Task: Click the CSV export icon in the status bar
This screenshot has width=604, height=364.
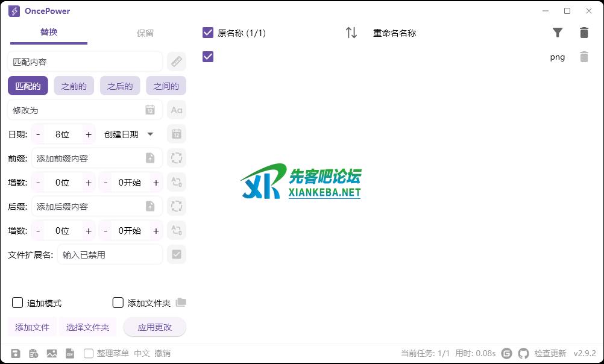Action: click(71, 353)
